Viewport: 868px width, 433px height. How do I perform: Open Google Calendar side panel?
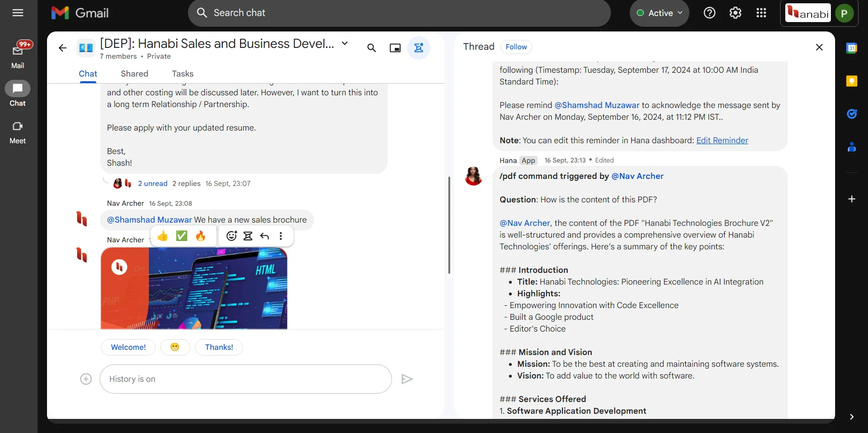click(852, 48)
